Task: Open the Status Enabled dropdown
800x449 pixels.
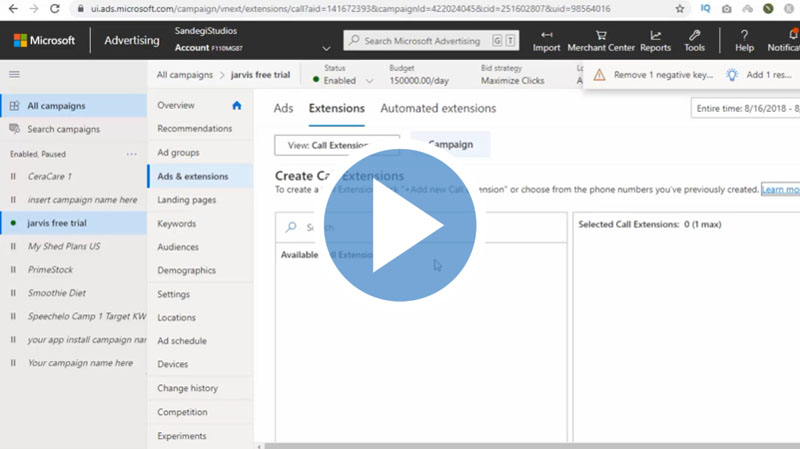Action: (x=343, y=81)
